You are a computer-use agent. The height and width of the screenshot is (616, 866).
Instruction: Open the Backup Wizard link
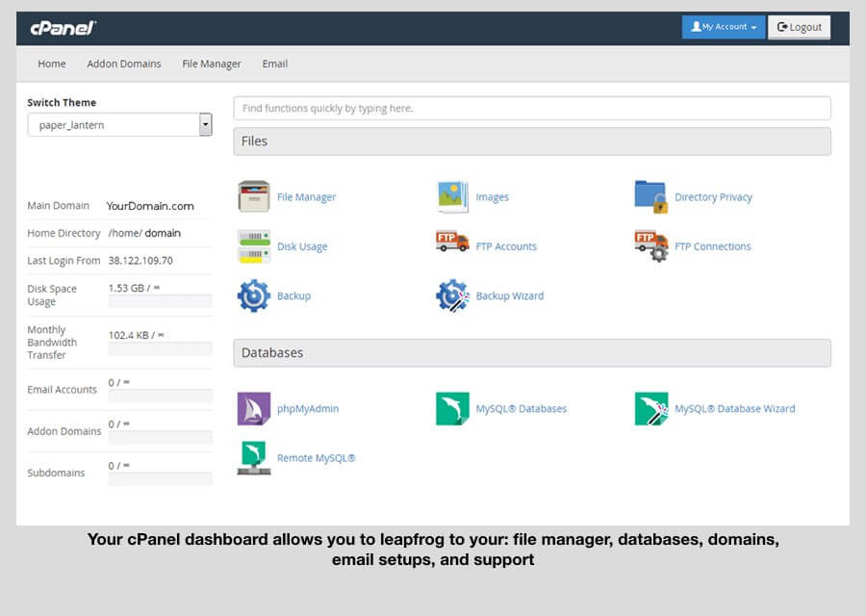[x=510, y=295]
